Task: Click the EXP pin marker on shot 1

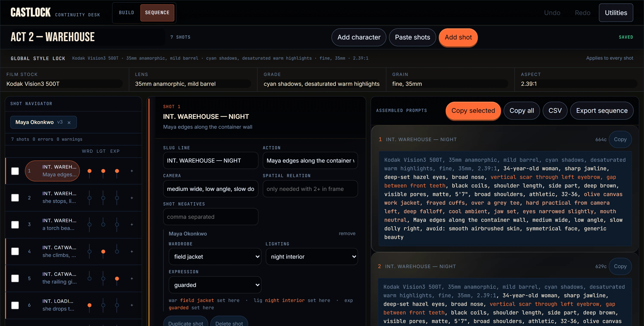Action: (117, 171)
